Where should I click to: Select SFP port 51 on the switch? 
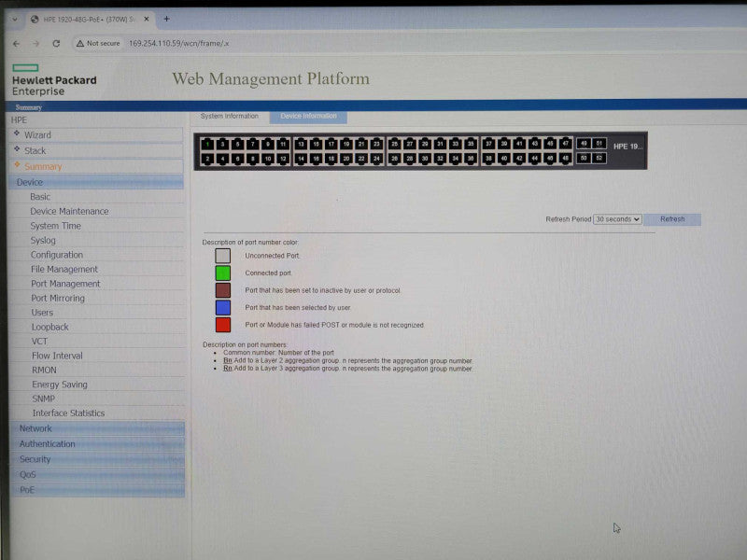[x=599, y=144]
